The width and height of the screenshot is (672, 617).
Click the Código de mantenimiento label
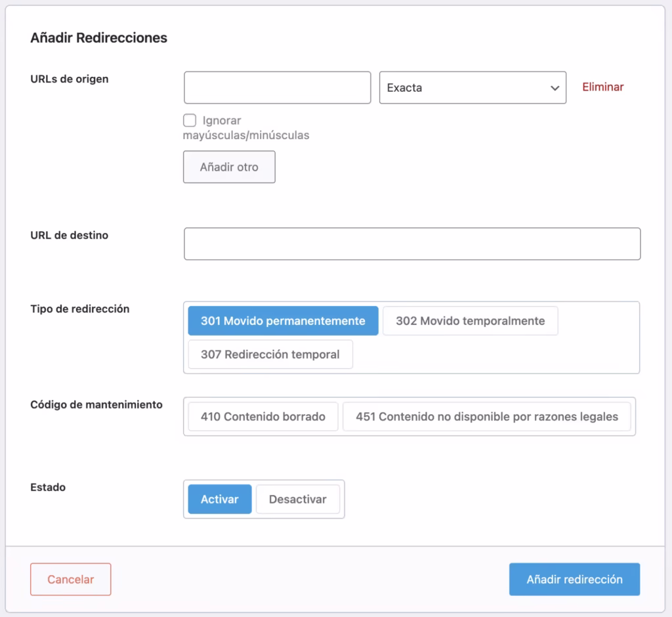coord(96,404)
